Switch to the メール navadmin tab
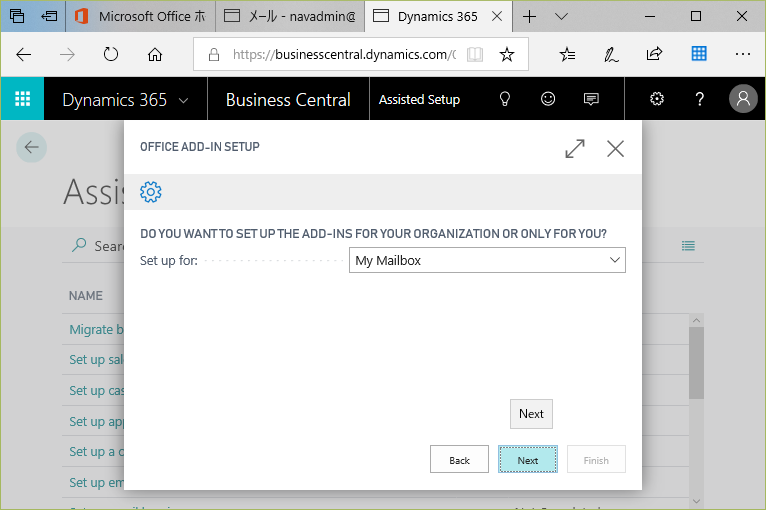The height and width of the screenshot is (510, 766). [x=290, y=16]
